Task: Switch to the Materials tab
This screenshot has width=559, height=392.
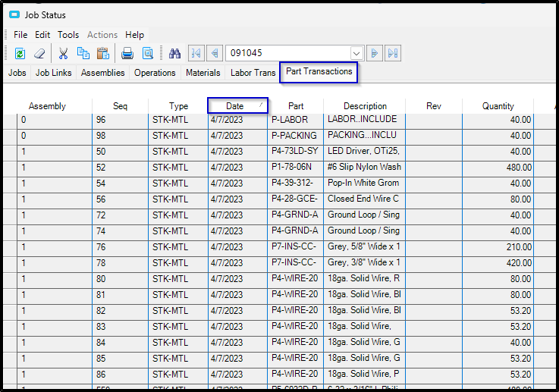Action: (203, 73)
